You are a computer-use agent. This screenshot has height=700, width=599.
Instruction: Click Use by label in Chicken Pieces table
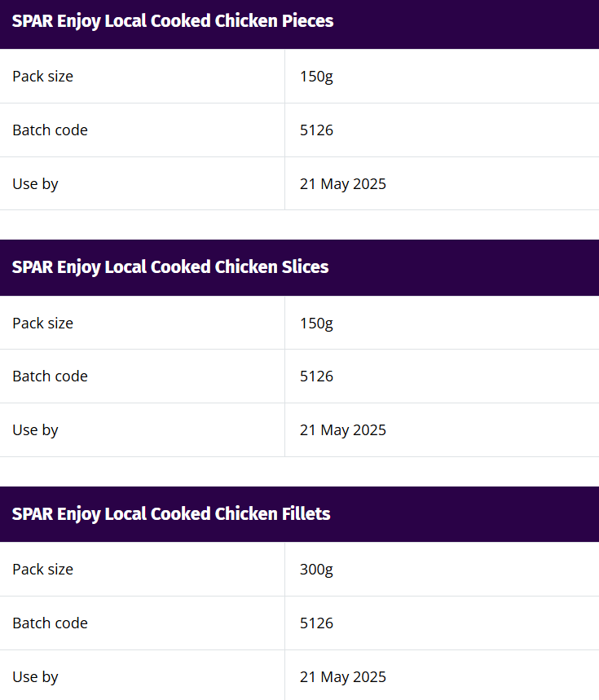(x=35, y=184)
